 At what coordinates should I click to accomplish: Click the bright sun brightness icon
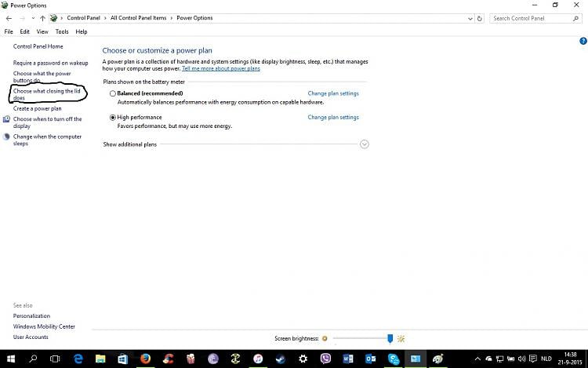[x=401, y=339]
